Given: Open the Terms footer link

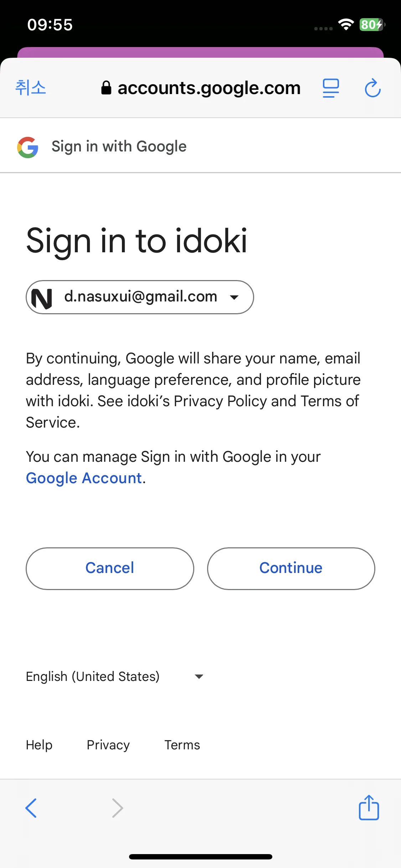Looking at the screenshot, I should 182,745.
